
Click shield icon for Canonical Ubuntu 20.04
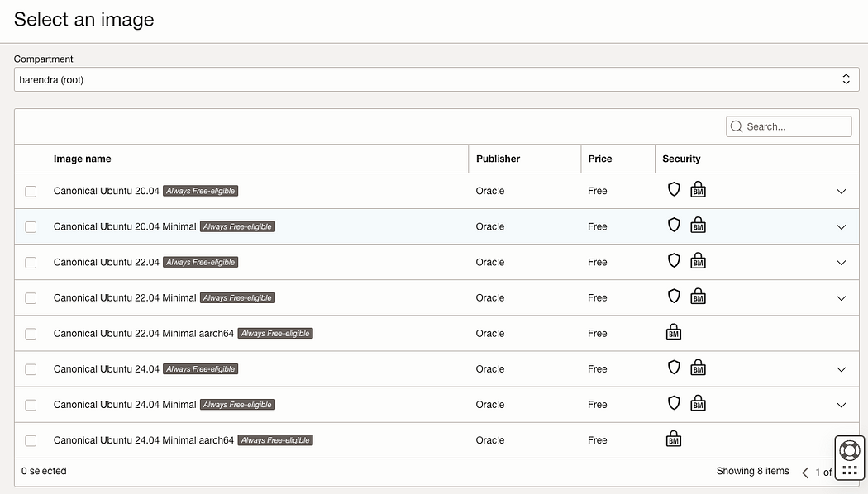(673, 190)
